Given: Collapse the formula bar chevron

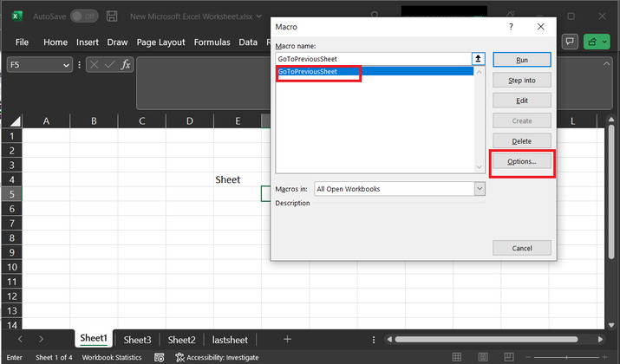Looking at the screenshot, I should tap(606, 63).
